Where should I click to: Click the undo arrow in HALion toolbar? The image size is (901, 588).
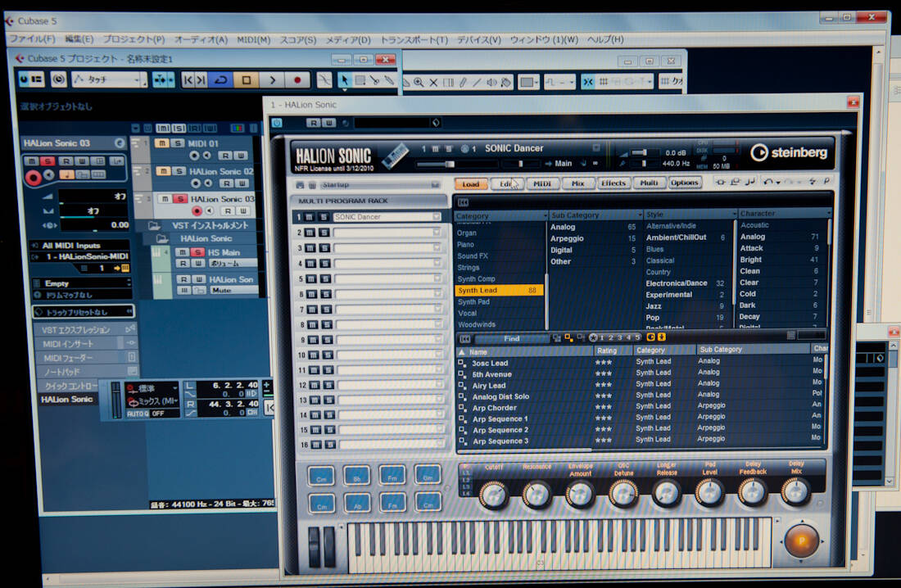click(x=767, y=182)
